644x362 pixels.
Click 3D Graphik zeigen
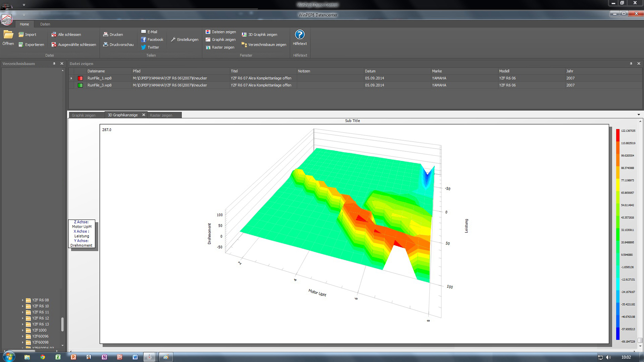[x=259, y=34]
